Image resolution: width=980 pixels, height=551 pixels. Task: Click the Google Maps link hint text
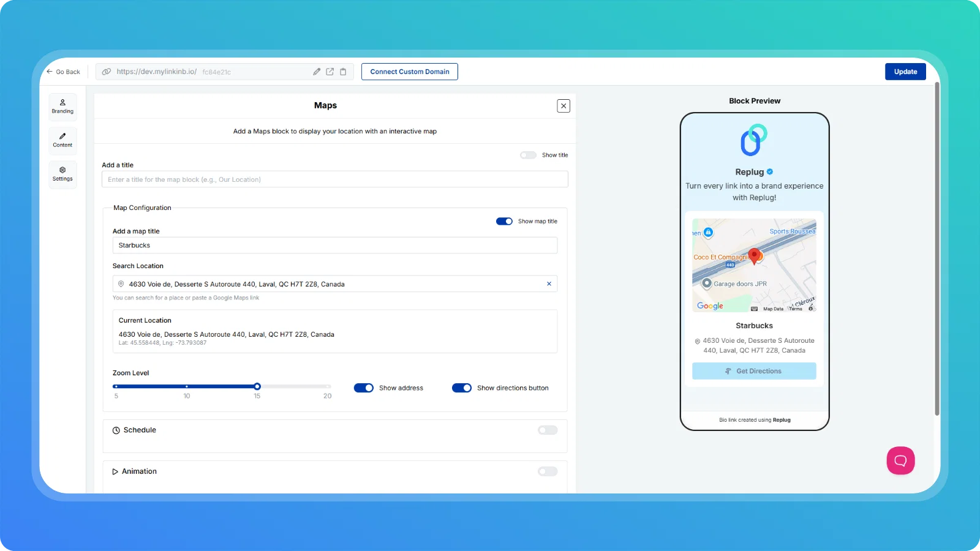click(x=186, y=298)
